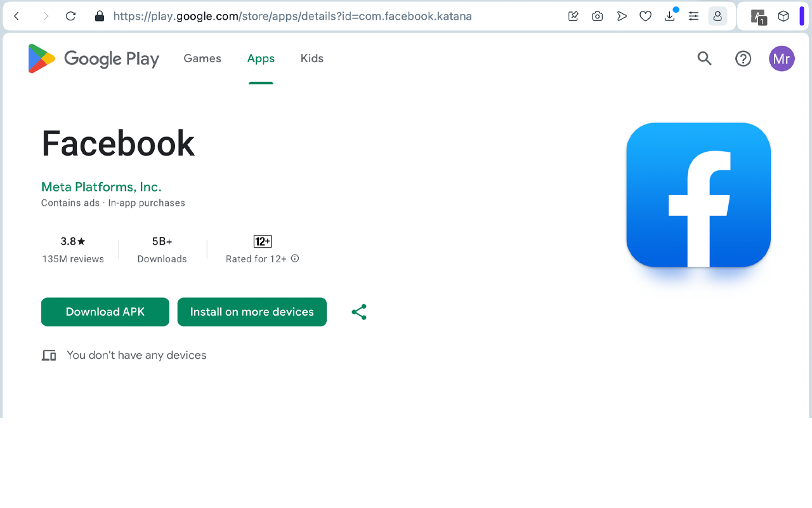Open the browser downloads icon
The image size is (812, 508).
[x=670, y=16]
